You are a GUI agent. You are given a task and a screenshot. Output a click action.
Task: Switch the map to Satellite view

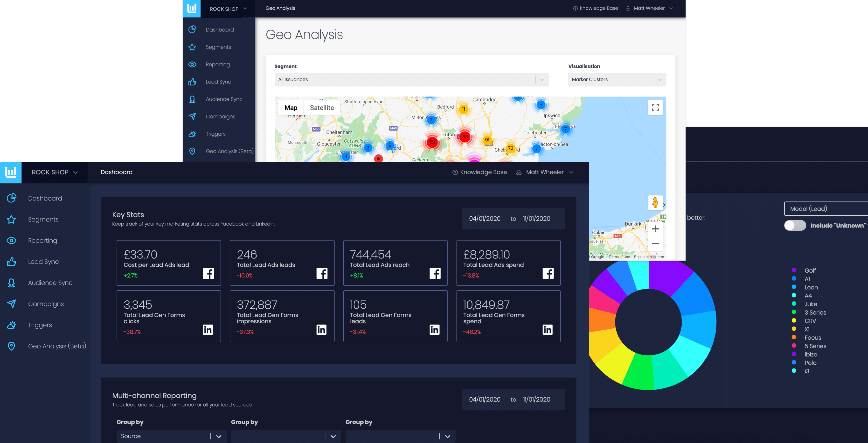coord(321,108)
